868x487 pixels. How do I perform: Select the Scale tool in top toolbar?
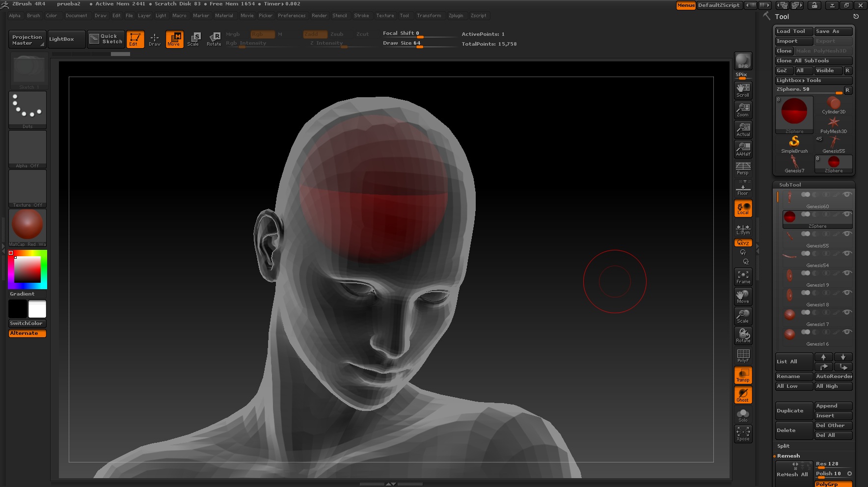point(193,39)
